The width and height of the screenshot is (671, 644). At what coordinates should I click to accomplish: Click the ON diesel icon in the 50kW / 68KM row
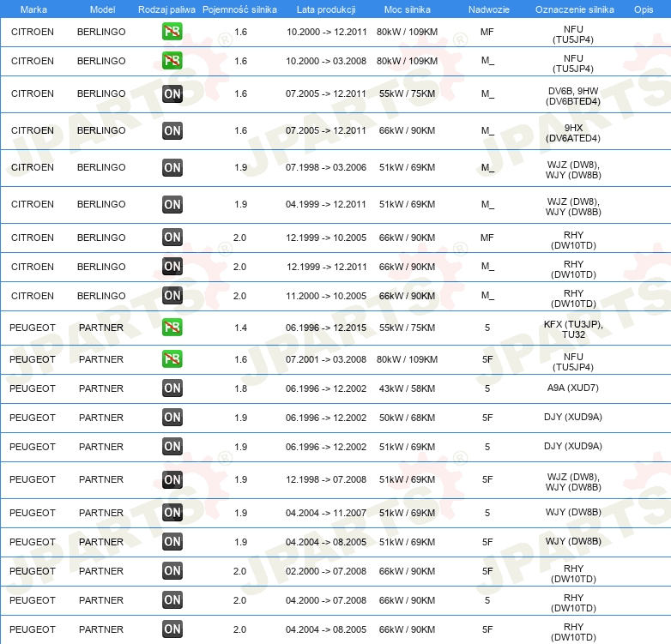tap(172, 418)
